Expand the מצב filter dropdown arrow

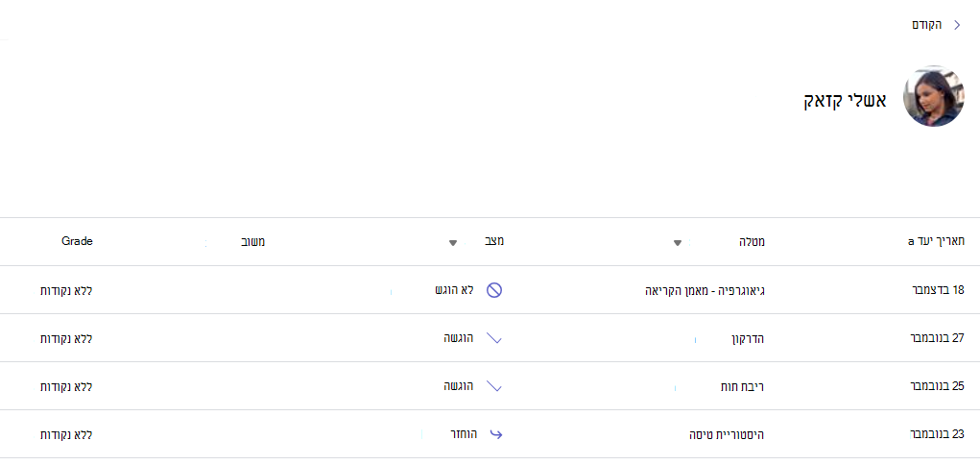pos(453,243)
